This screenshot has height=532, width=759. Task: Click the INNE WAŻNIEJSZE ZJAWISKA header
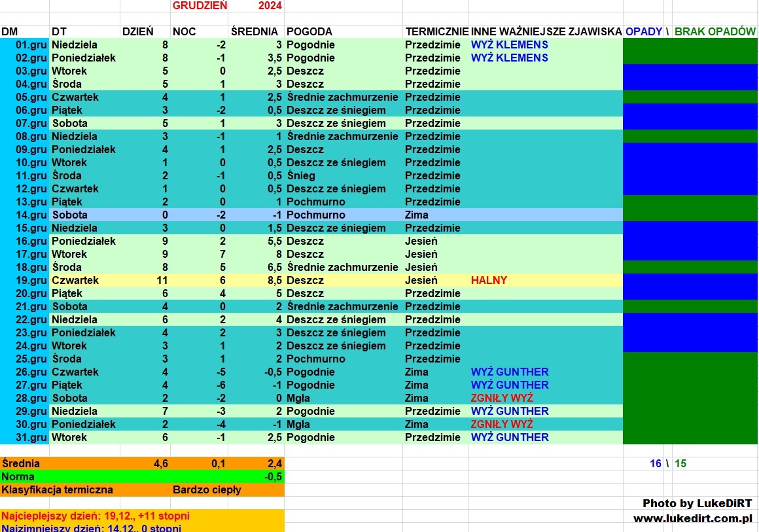(546, 31)
